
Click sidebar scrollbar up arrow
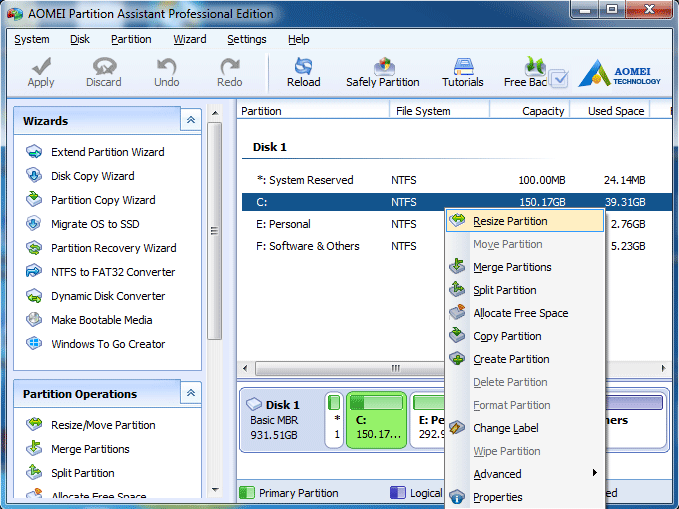(215, 113)
